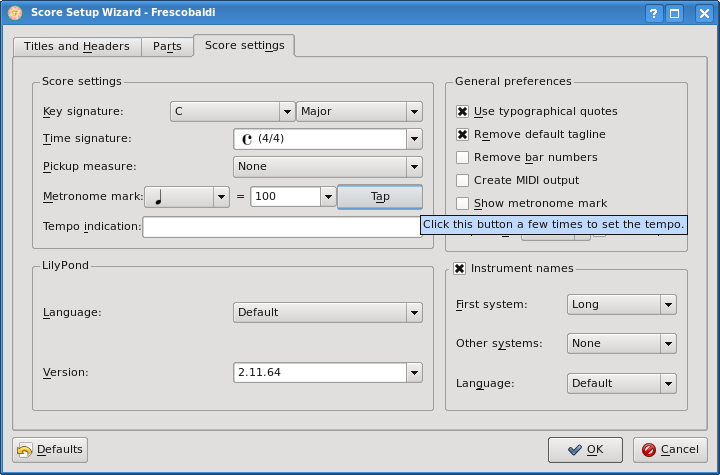Click inside the version field showing 2.11.64
Viewport: 720px width, 475px height.
click(x=320, y=373)
